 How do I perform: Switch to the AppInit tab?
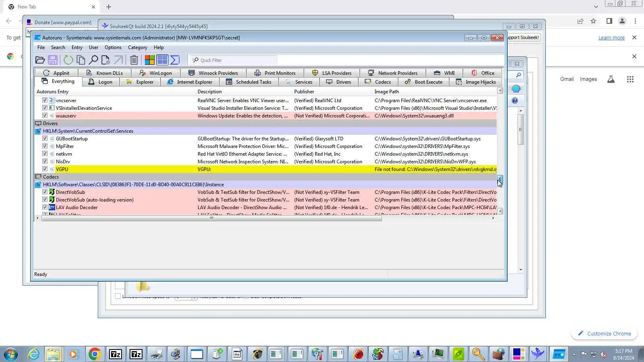click(56, 73)
